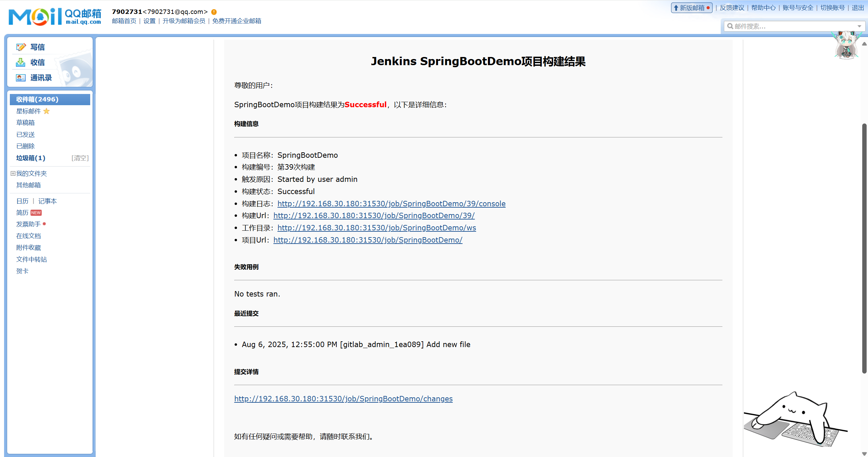Open the 项目Url SpringBootDemo job link
Viewport: 868px width, 457px height.
click(368, 240)
